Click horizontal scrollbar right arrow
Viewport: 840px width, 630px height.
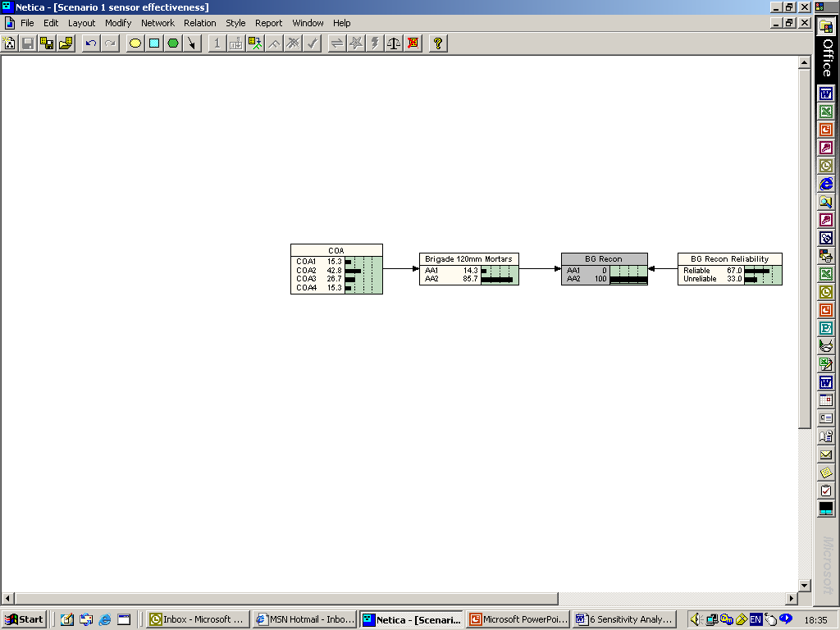tap(792, 598)
